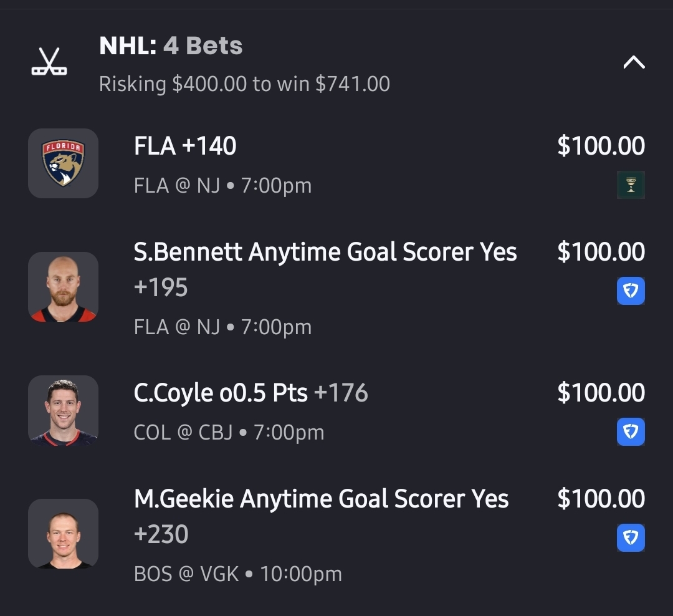Tap the BOS @ VGK 10:00pm matchup
Screen dimensions: 673x616
(237, 574)
